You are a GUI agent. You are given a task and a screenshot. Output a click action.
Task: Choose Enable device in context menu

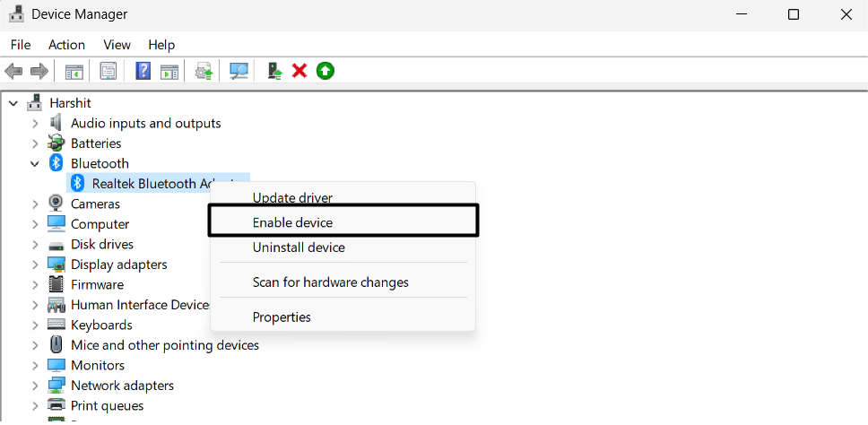[343, 222]
